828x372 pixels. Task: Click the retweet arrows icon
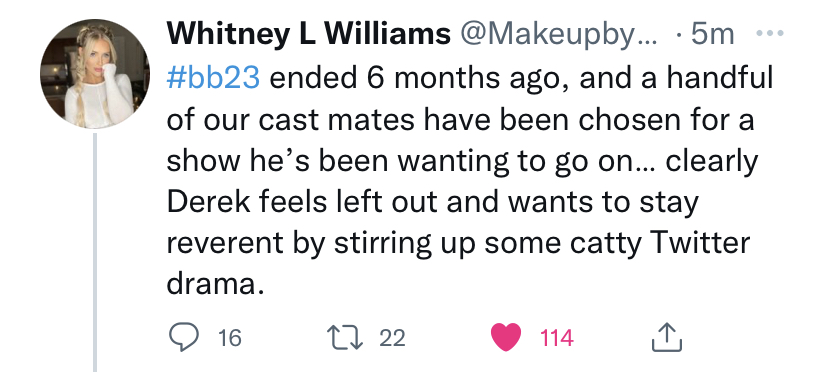point(345,337)
